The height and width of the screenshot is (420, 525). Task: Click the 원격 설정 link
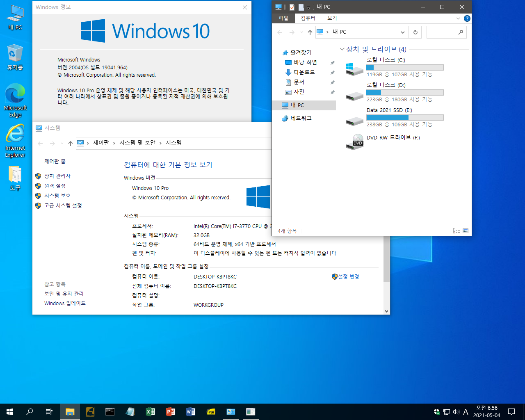[55, 186]
